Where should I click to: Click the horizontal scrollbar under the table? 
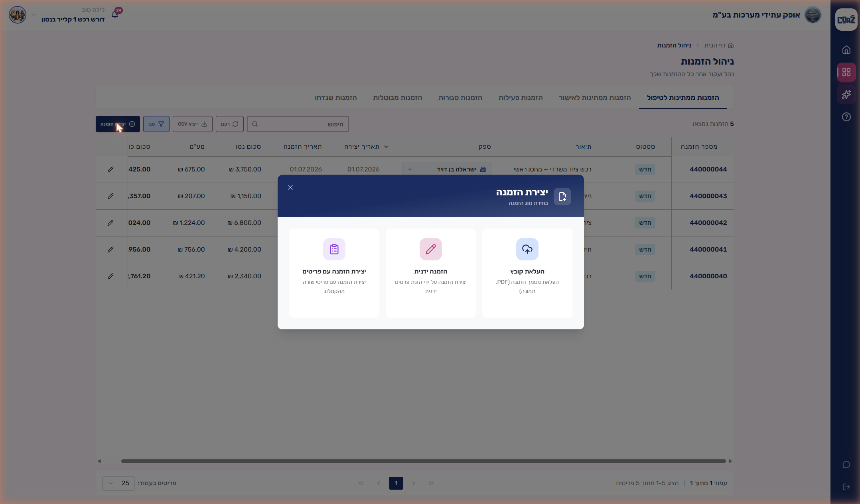[x=424, y=461]
